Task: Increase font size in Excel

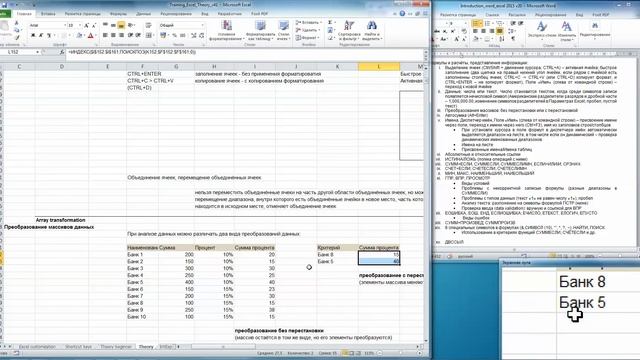Action: pyautogui.click(x=87, y=25)
